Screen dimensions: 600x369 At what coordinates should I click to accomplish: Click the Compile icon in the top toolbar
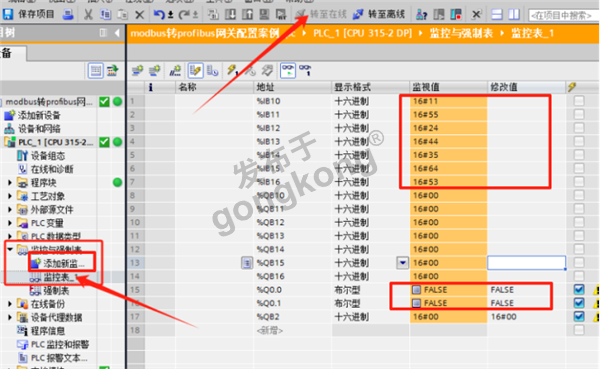(213, 15)
